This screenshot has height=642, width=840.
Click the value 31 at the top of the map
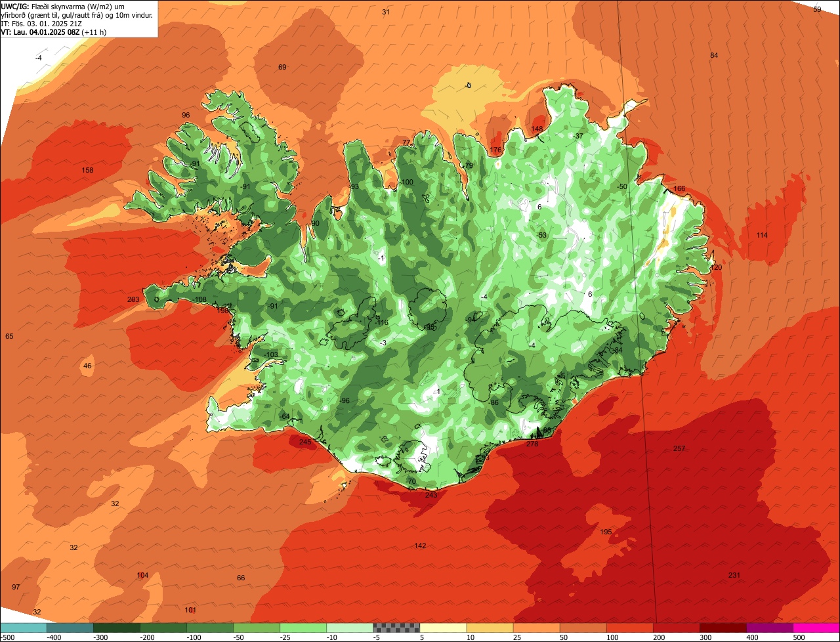pyautogui.click(x=386, y=12)
